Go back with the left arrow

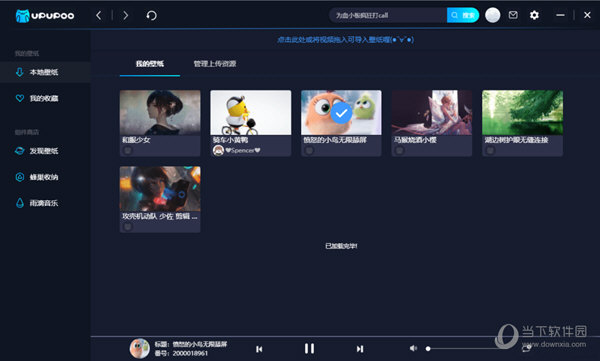[x=99, y=15]
